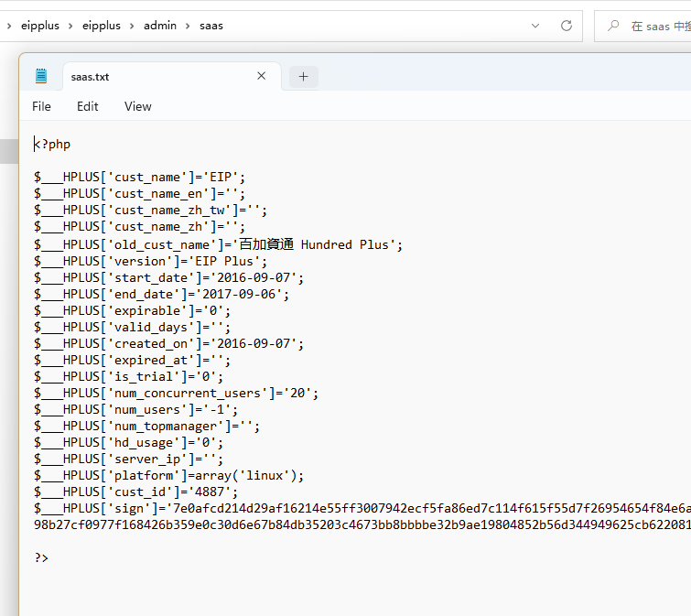Go to the saas breadcrumb

point(211,26)
